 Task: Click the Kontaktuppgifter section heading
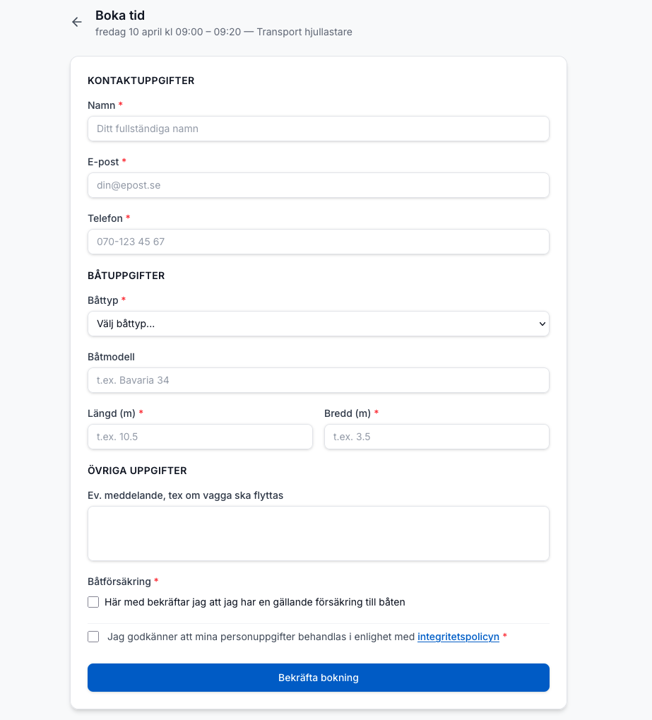click(141, 81)
